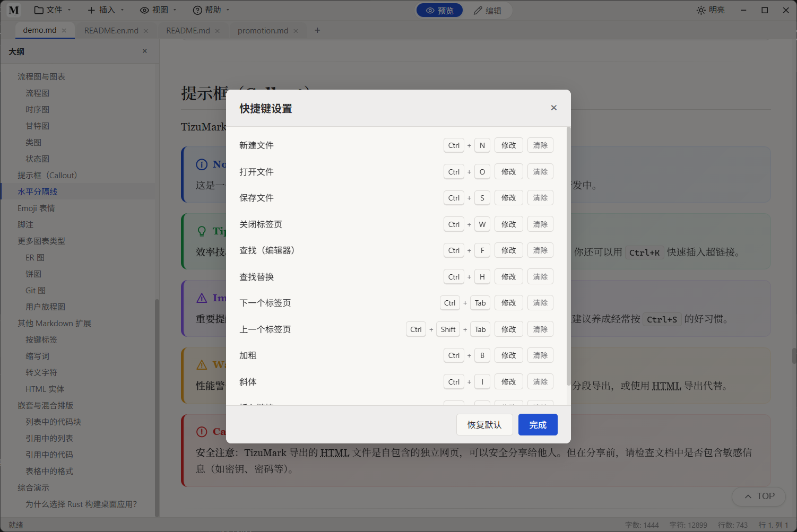This screenshot has width=797, height=532.
Task: Select 综合演示 in outline
Action: point(33,487)
